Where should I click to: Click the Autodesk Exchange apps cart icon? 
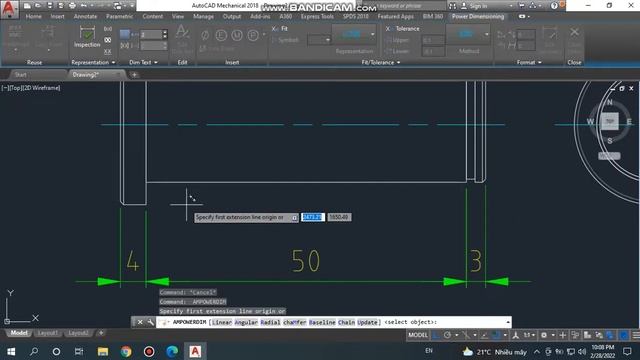click(522, 6)
